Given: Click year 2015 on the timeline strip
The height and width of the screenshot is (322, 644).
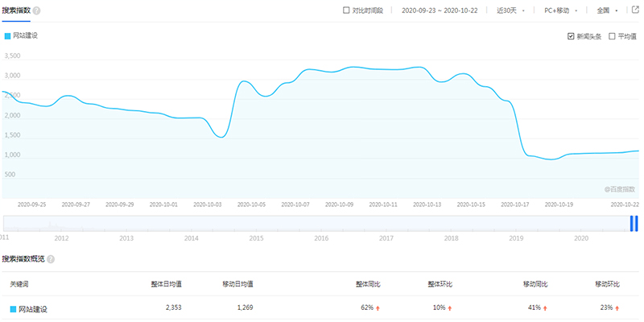Looking at the screenshot, I should (x=256, y=238).
